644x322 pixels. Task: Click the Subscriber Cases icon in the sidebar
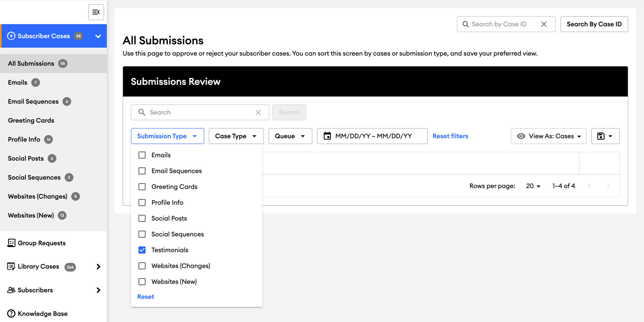pyautogui.click(x=11, y=36)
